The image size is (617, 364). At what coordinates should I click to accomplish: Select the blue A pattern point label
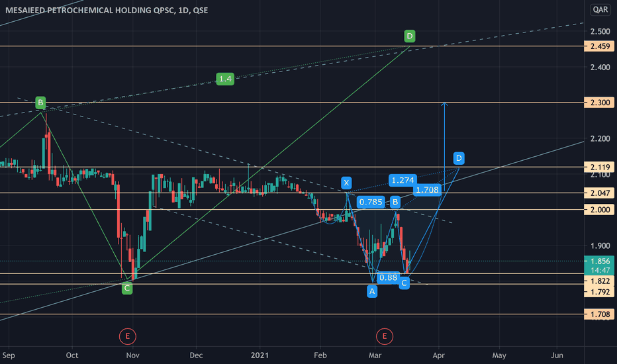click(372, 291)
